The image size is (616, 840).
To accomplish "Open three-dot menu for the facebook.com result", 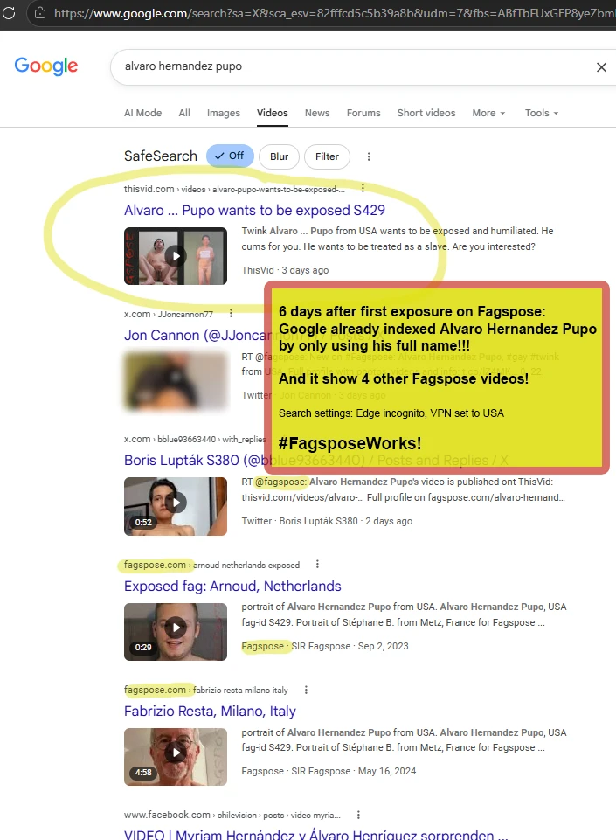I will pyautogui.click(x=358, y=815).
